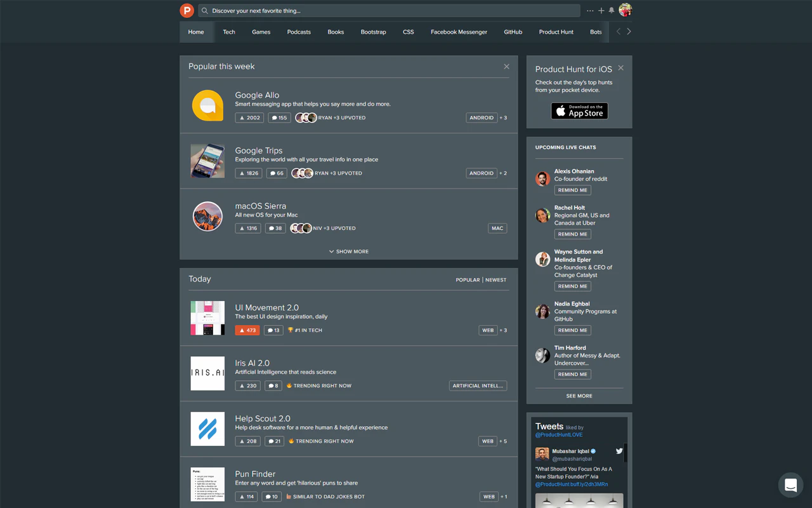Image resolution: width=812 pixels, height=508 pixels.
Task: Click the Twitter bird on Mubashar's tweet
Action: click(619, 451)
